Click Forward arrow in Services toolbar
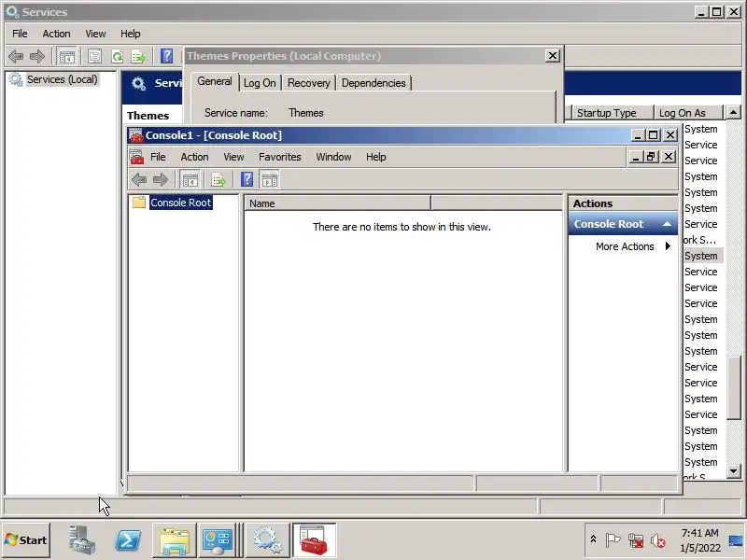The width and height of the screenshot is (747, 560). [x=36, y=57]
